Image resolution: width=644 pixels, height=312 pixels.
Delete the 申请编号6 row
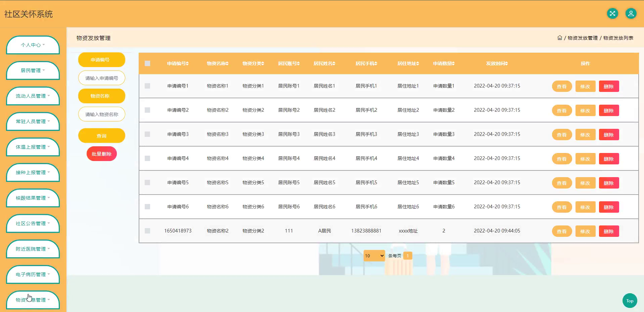pos(609,207)
